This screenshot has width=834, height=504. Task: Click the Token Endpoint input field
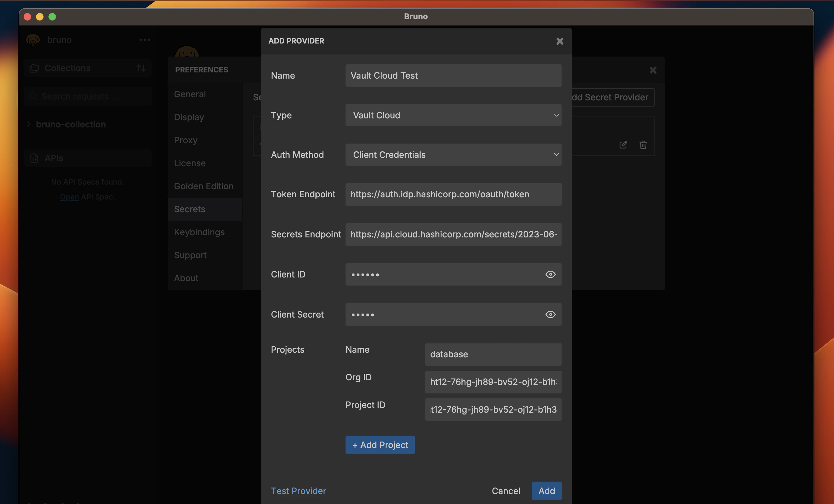(x=453, y=194)
